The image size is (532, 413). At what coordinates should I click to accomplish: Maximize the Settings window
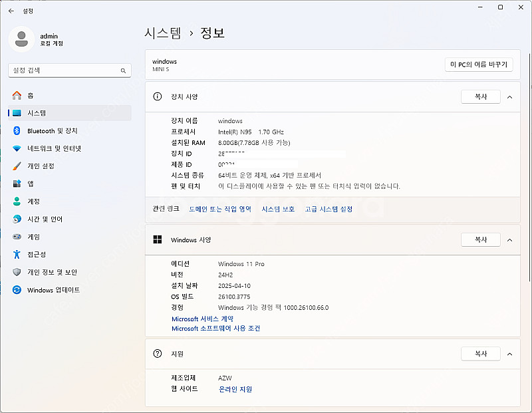[501, 7]
